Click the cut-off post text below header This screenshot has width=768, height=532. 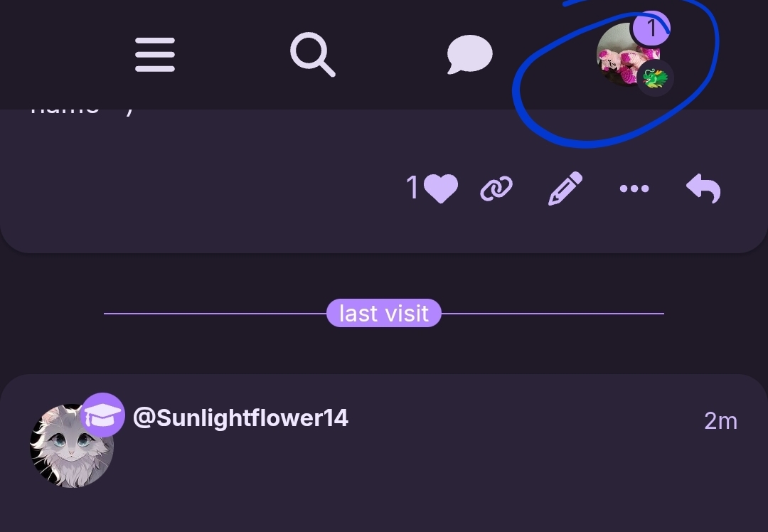[81, 110]
